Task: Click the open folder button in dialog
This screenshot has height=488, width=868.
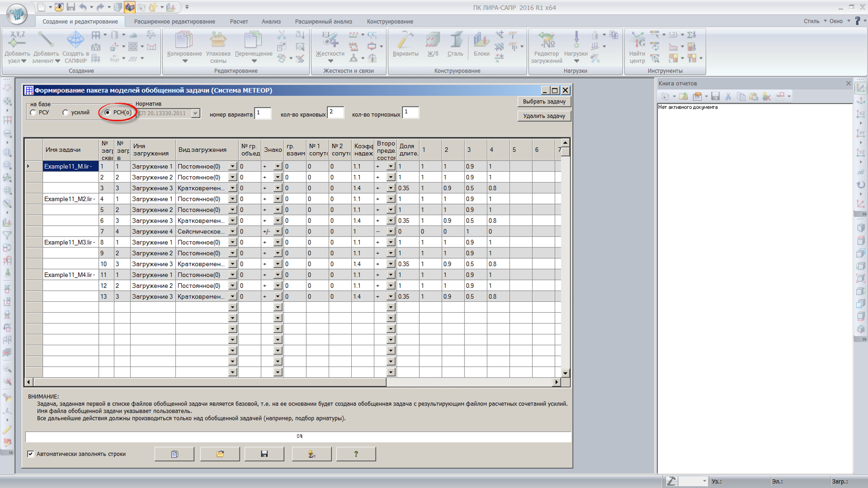Action: tap(220, 454)
